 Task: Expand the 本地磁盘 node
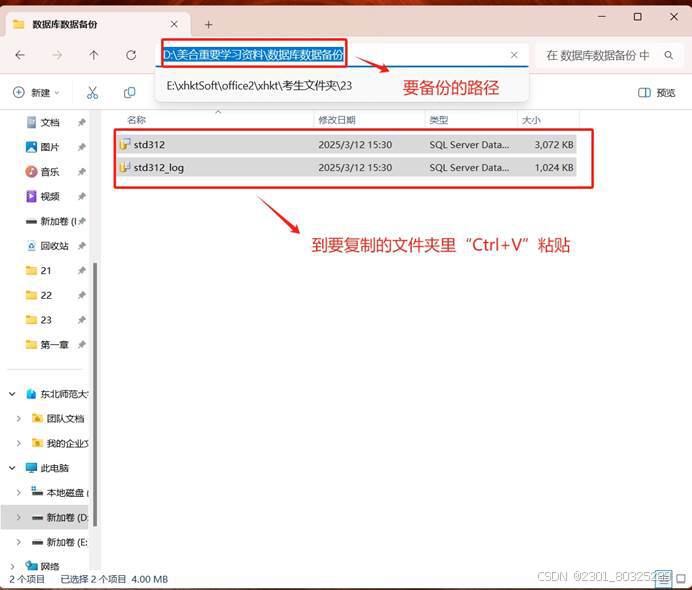point(19,492)
